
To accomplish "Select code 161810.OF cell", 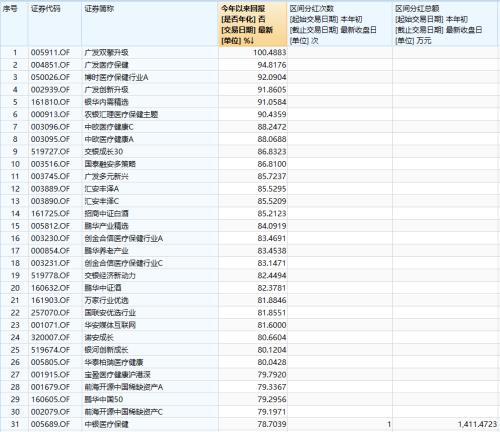I will (50, 102).
